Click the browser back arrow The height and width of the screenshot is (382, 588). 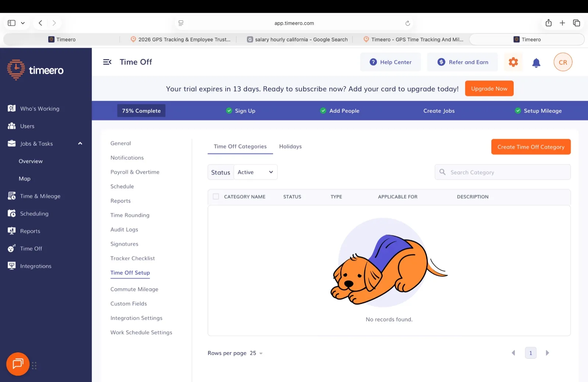coord(40,23)
